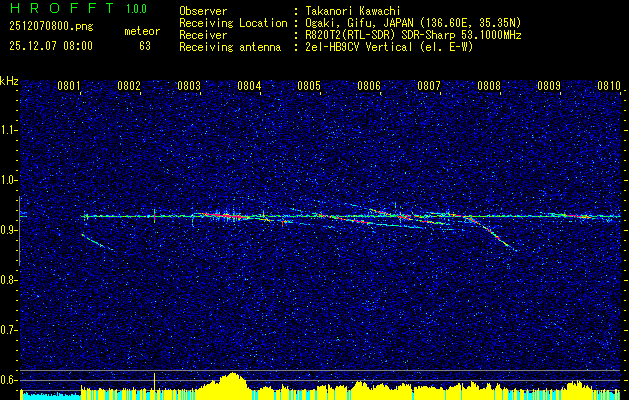Image resolution: width=629 pixels, height=400 pixels.
Task: Click the Receiving antenna label
Action: (x=230, y=47)
